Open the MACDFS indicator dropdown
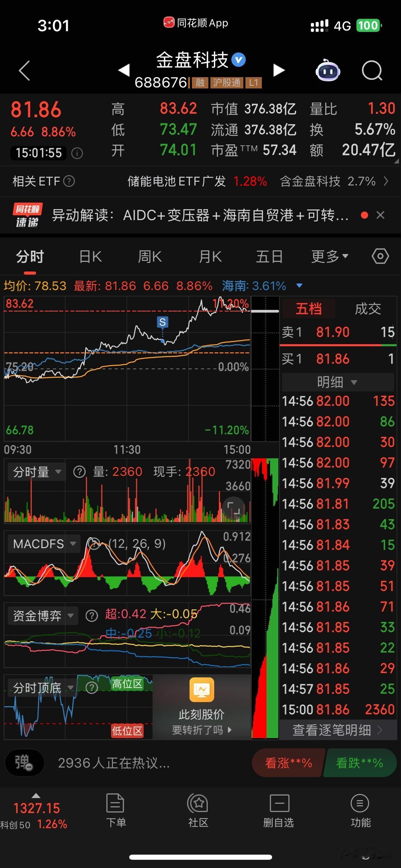 click(x=44, y=544)
